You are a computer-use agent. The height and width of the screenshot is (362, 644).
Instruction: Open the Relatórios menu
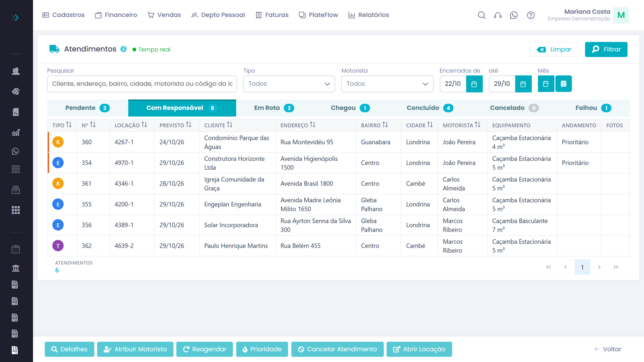coord(369,15)
